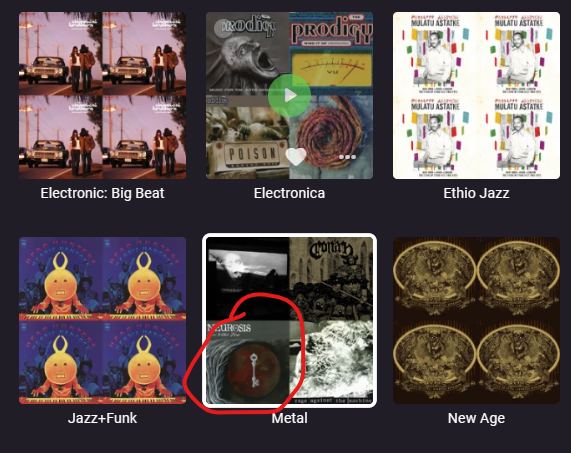
Task: Click the Electronica title link
Action: click(290, 193)
